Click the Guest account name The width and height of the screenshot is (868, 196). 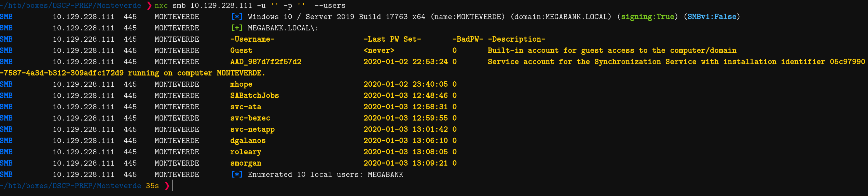pos(241,51)
